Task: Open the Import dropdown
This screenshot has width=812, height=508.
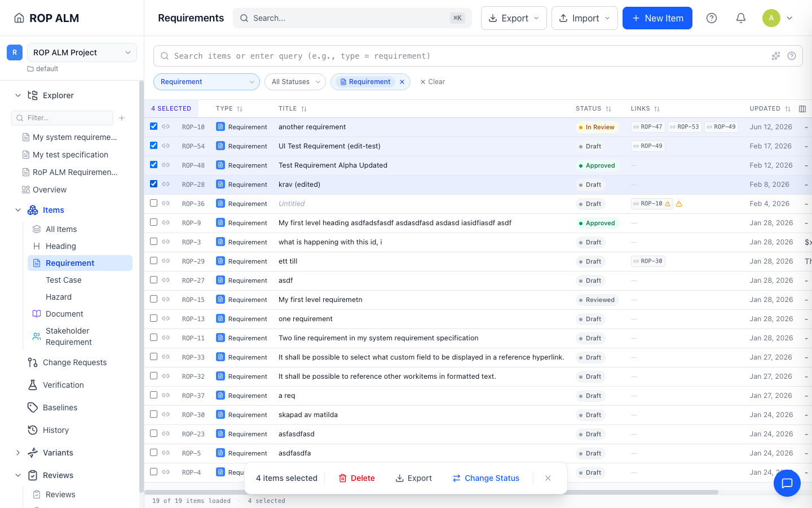Action: [584, 18]
